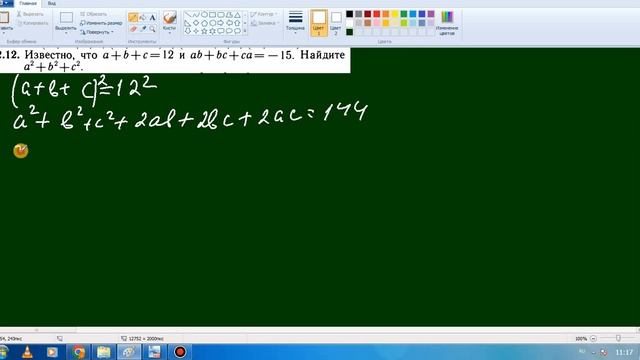The width and height of the screenshot is (640, 360).
Task: Select the Color picker eyedropper tool
Action: coord(142,29)
